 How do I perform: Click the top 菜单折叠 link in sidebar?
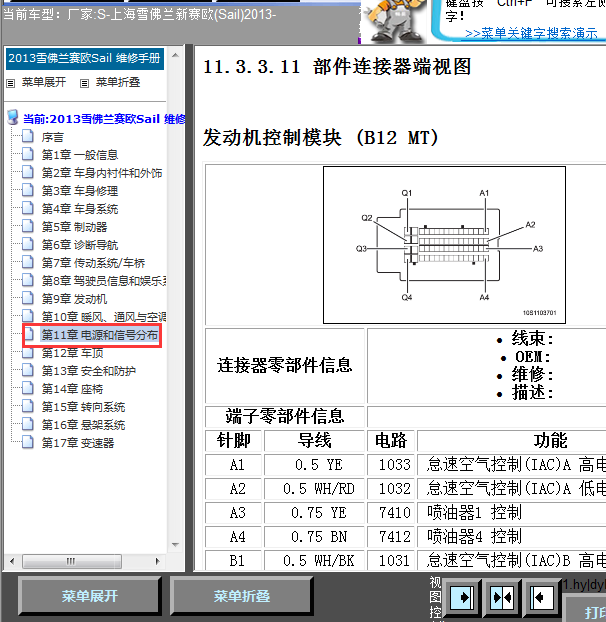(x=118, y=82)
